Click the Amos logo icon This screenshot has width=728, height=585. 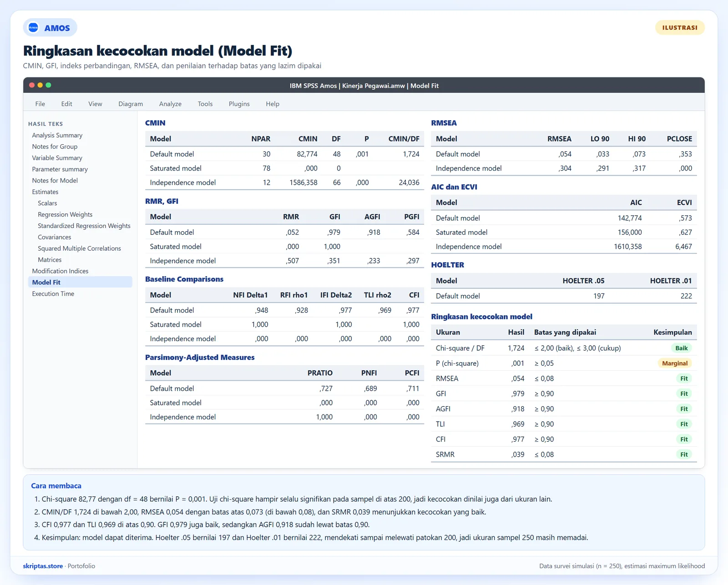tap(33, 28)
